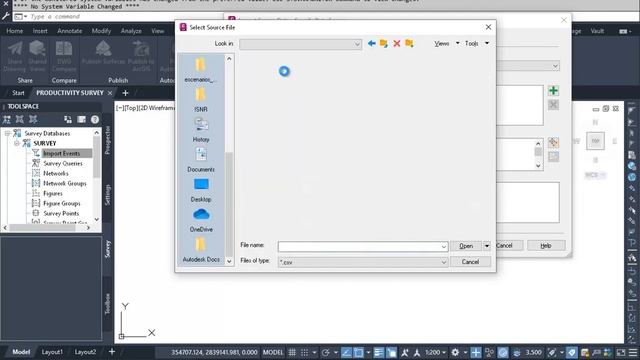Open the annotation scale 1:200 dropdown
The height and width of the screenshot is (360, 640).
click(x=435, y=352)
